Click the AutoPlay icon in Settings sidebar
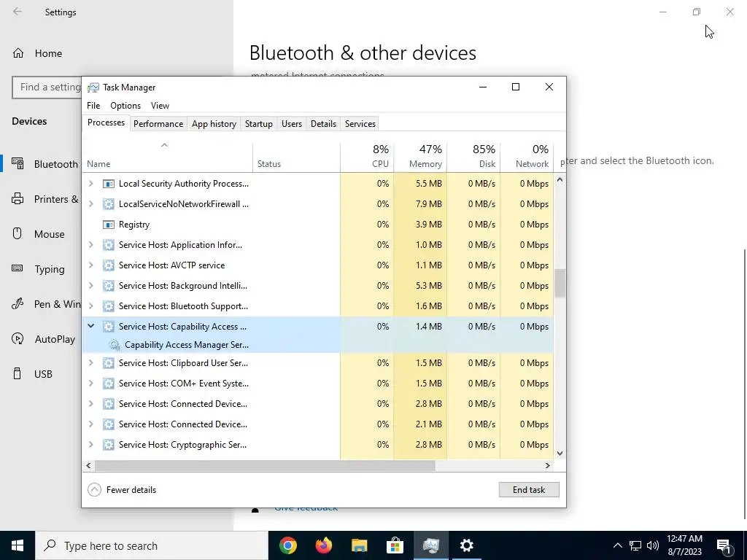Image resolution: width=747 pixels, height=560 pixels. [18, 339]
